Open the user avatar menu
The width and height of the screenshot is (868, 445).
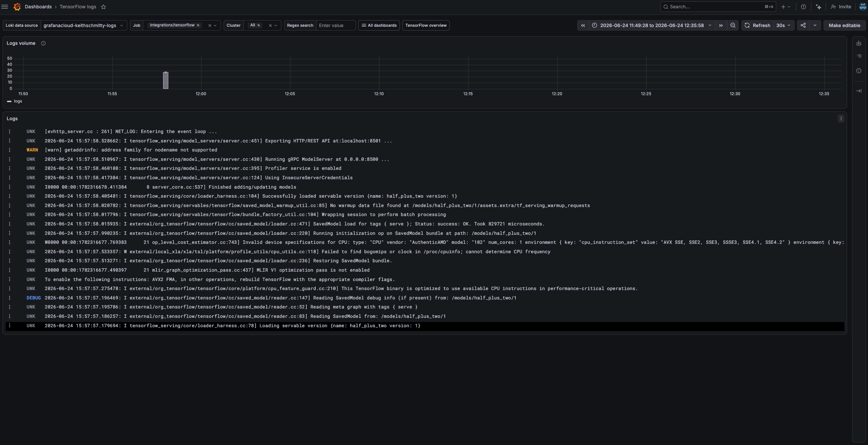[x=862, y=7]
